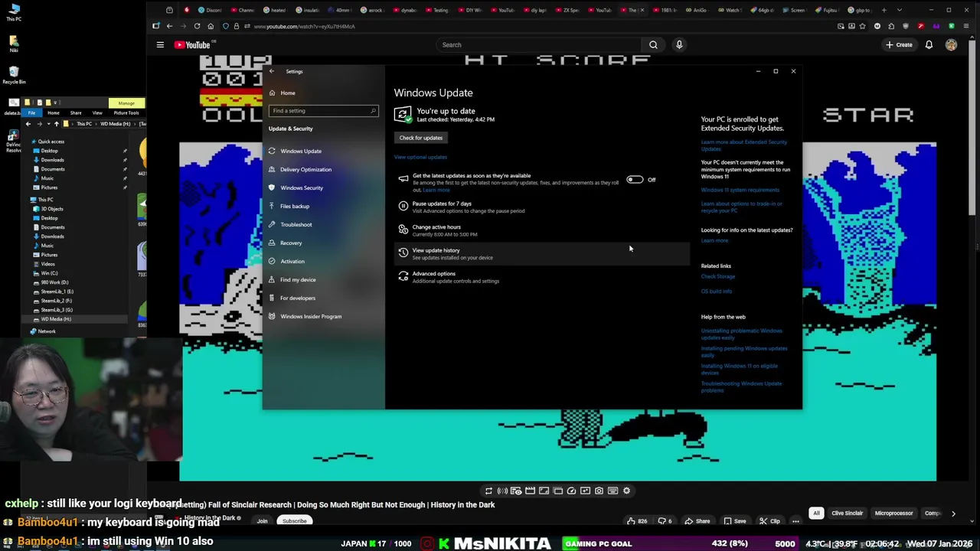Click the Find a setting search box
The height and width of the screenshot is (551, 980).
coord(323,111)
